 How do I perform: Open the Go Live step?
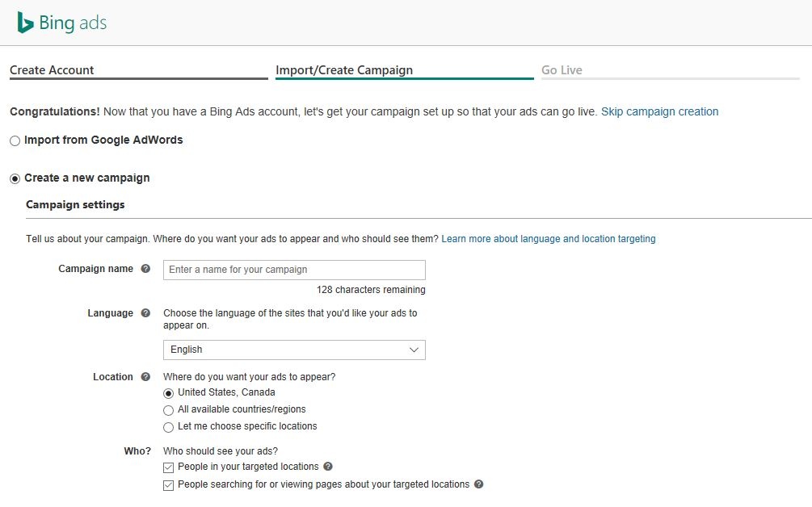pos(562,70)
